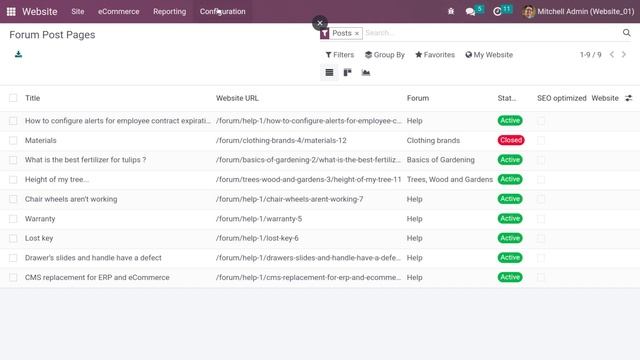Open the apps grid menu icon
Screen dimensions: 640x360
point(11,11)
